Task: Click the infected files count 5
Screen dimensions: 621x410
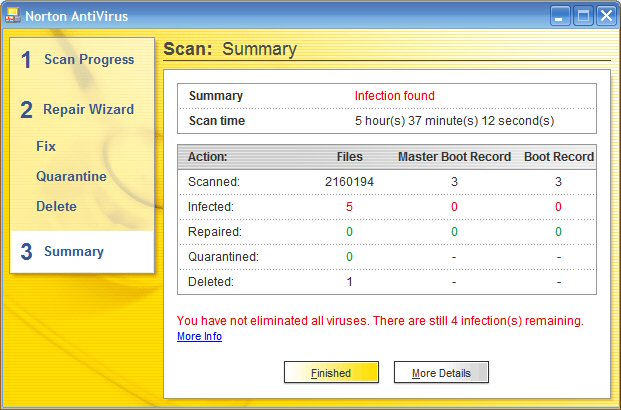Action: (x=349, y=207)
